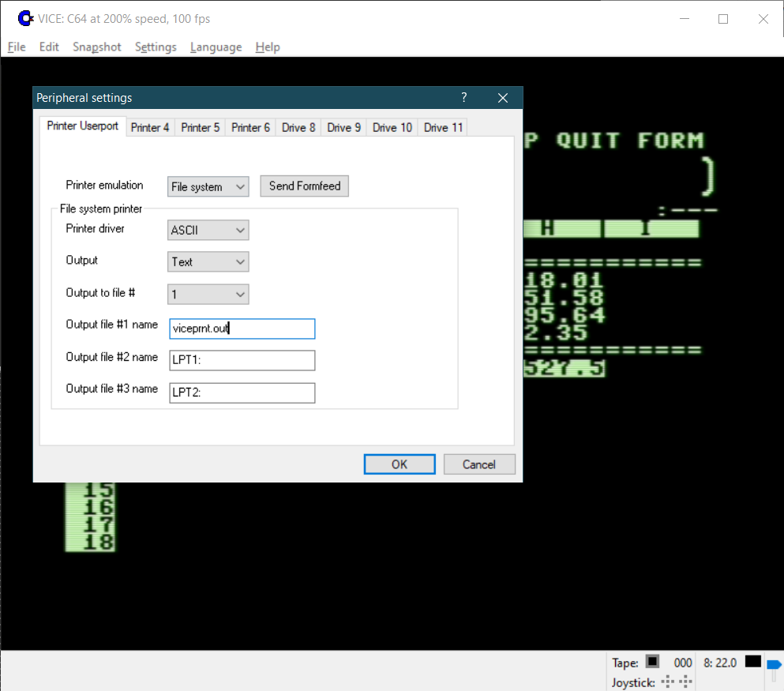Switch to the Drive 8 tab
This screenshot has height=691, width=784.
(298, 127)
